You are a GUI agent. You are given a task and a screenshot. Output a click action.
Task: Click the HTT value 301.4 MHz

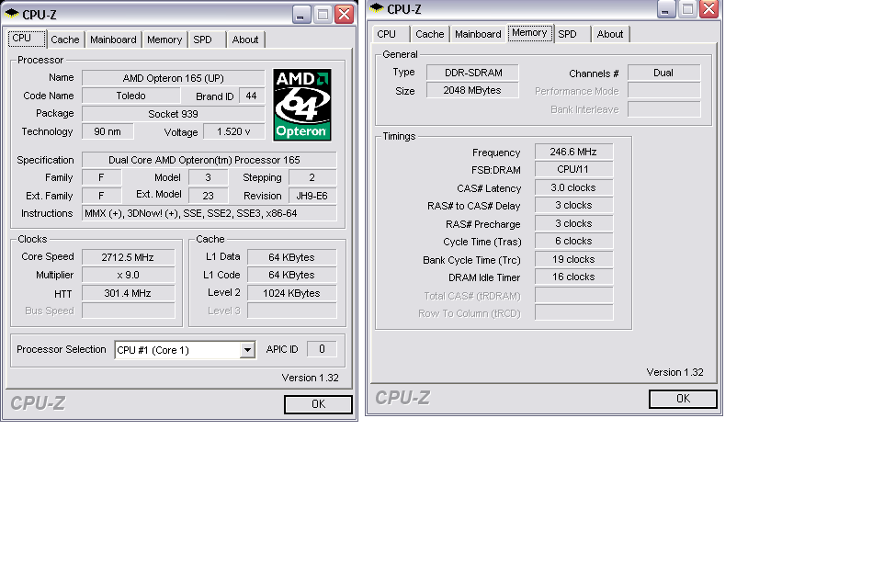[x=128, y=293]
